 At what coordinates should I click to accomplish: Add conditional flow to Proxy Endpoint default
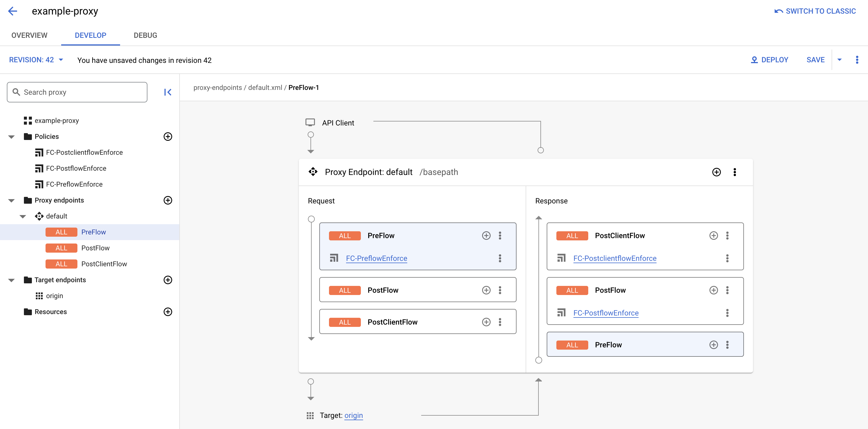click(716, 172)
